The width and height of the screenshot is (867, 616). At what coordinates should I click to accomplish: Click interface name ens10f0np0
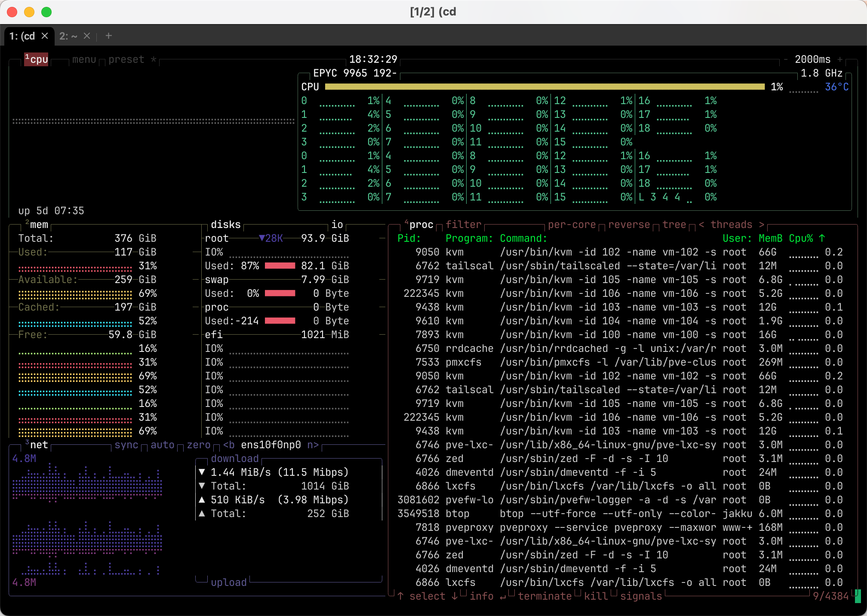click(271, 445)
